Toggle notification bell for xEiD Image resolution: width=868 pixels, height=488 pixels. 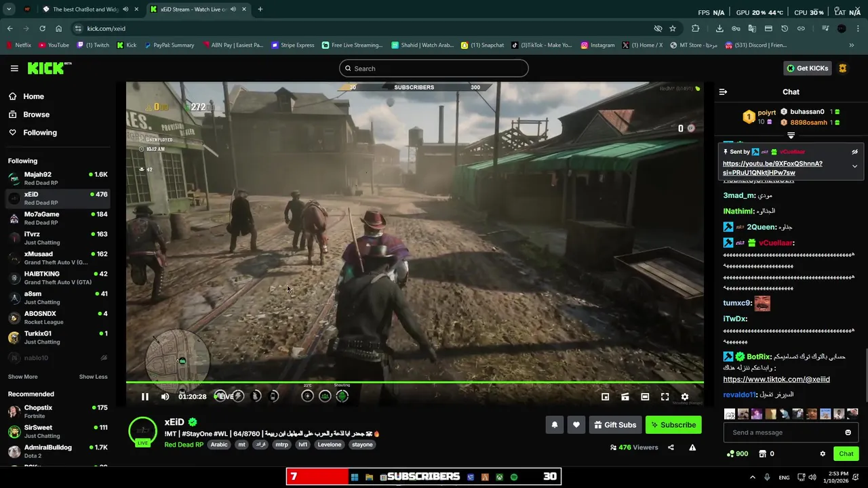tap(554, 425)
